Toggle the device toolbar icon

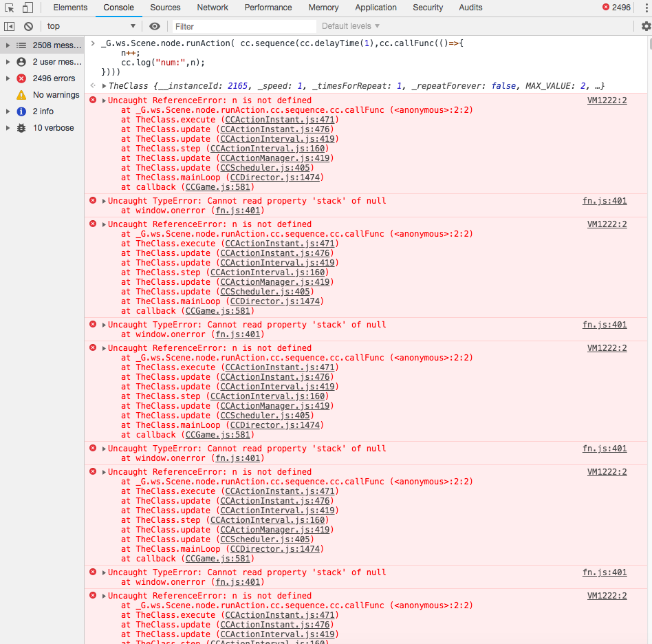(28, 8)
